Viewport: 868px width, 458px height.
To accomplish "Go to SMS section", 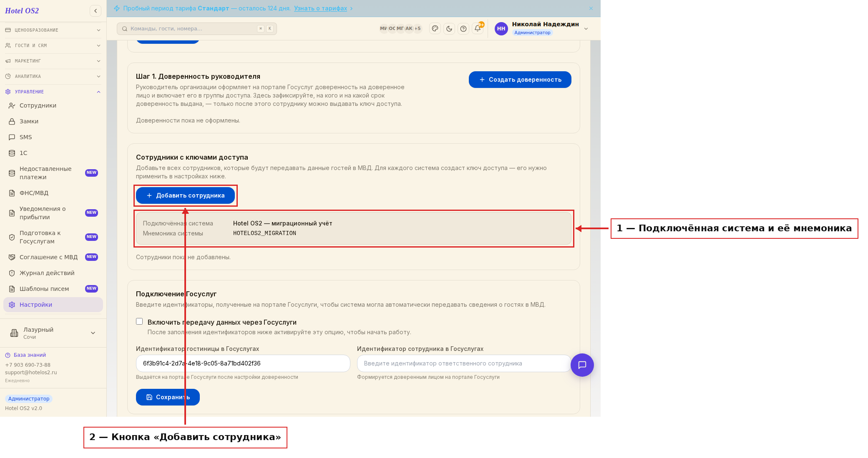I will pyautogui.click(x=53, y=137).
